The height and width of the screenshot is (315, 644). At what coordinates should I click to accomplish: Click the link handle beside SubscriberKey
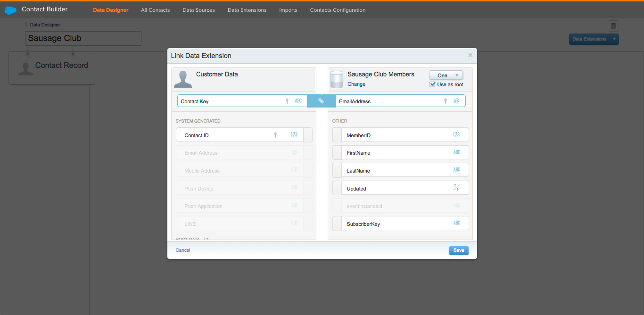pyautogui.click(x=337, y=224)
